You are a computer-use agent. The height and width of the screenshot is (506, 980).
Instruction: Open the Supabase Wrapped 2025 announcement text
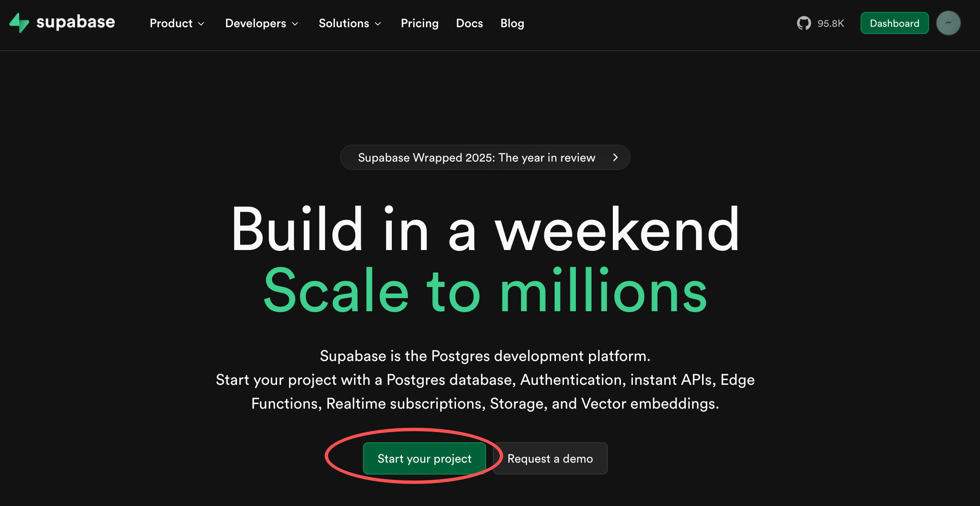(x=476, y=158)
